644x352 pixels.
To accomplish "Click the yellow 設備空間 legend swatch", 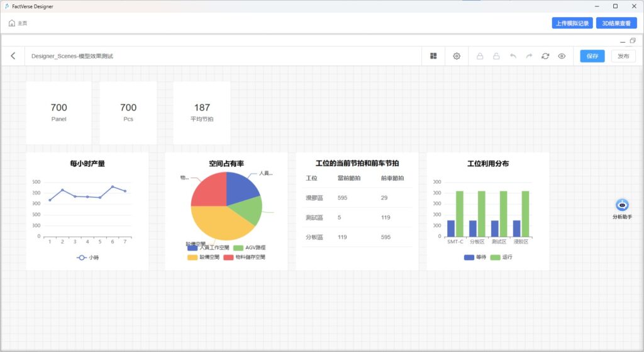I will click(x=192, y=257).
